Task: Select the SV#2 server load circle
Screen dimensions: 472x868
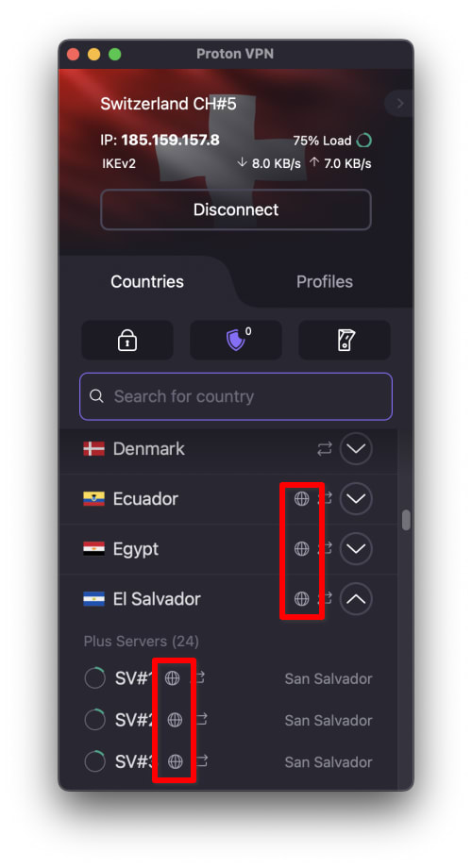Action: coord(94,720)
